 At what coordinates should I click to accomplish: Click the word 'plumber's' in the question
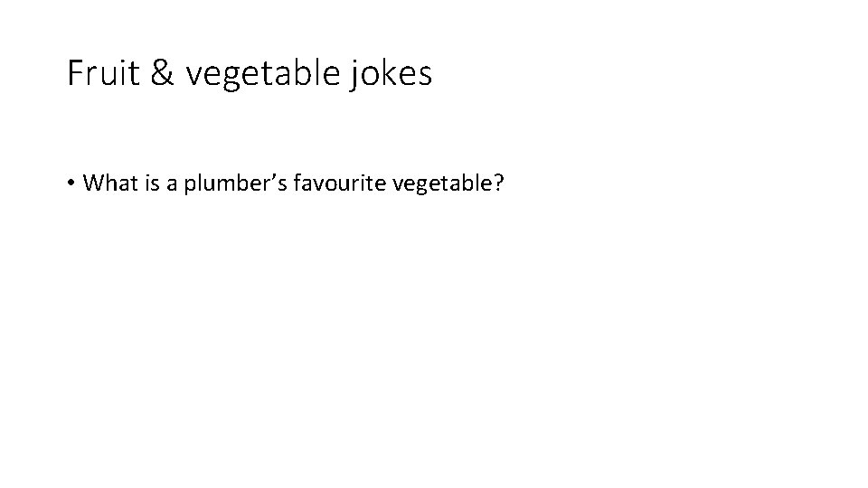point(235,183)
